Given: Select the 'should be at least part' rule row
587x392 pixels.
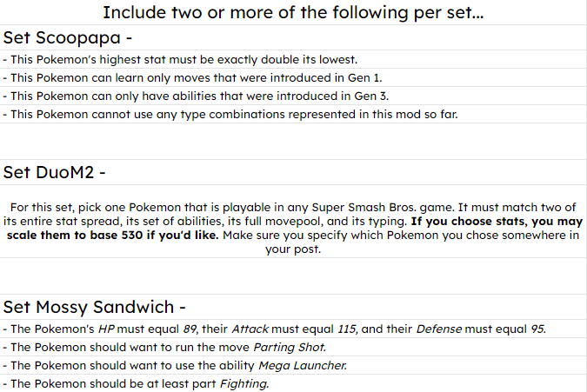Looking at the screenshot, I should (x=130, y=384).
